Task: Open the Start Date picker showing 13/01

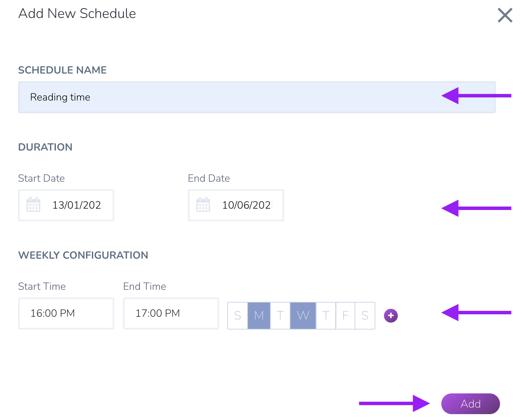Action: (x=66, y=205)
